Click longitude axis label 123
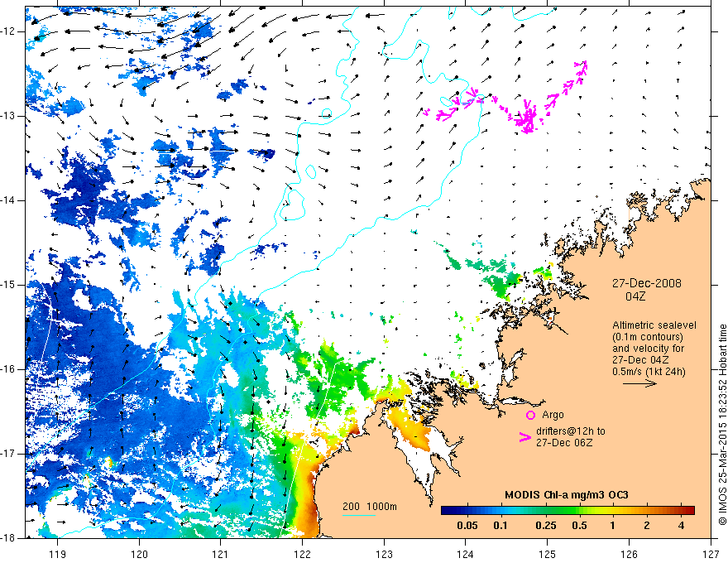Image resolution: width=728 pixels, height=563 pixels. coord(384,554)
